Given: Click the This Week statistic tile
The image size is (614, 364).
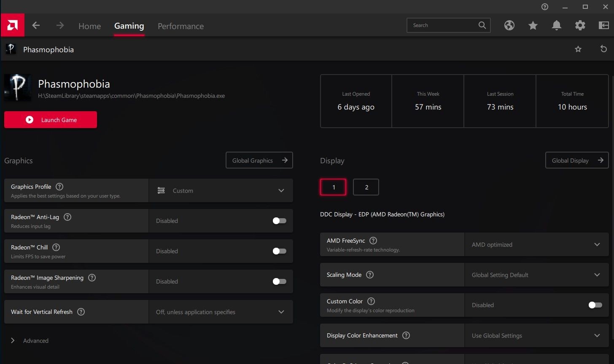Looking at the screenshot, I should coord(428,101).
